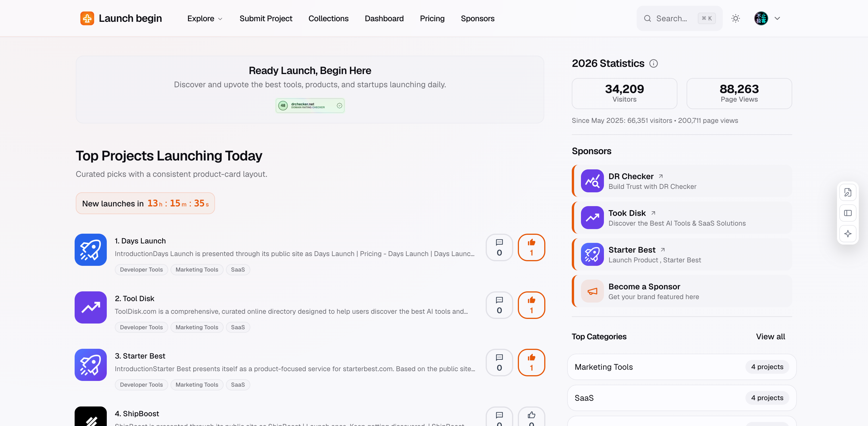Open the 2026 Statistics info icon
868x426 pixels.
click(653, 63)
